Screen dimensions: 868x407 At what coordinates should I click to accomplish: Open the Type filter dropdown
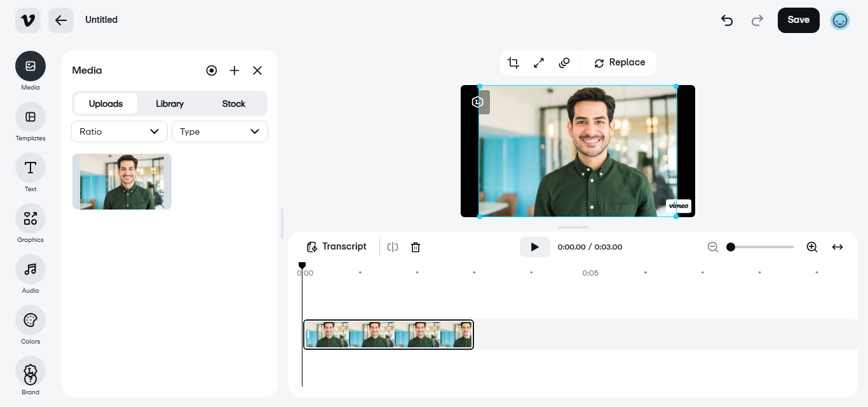coord(219,131)
